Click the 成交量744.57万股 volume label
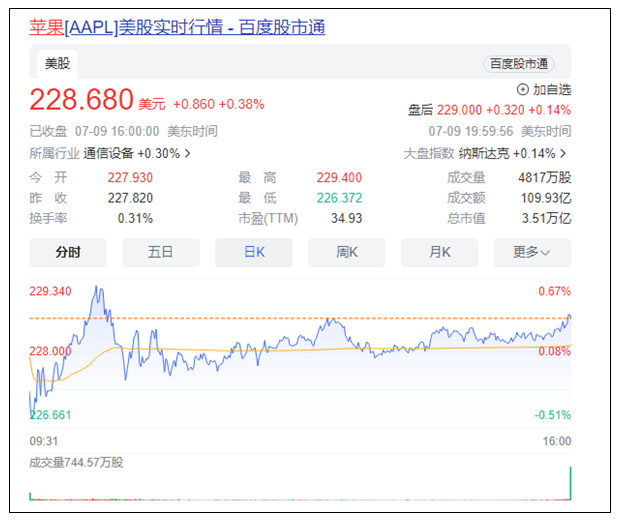This screenshot has height=527, width=619. coord(76,462)
